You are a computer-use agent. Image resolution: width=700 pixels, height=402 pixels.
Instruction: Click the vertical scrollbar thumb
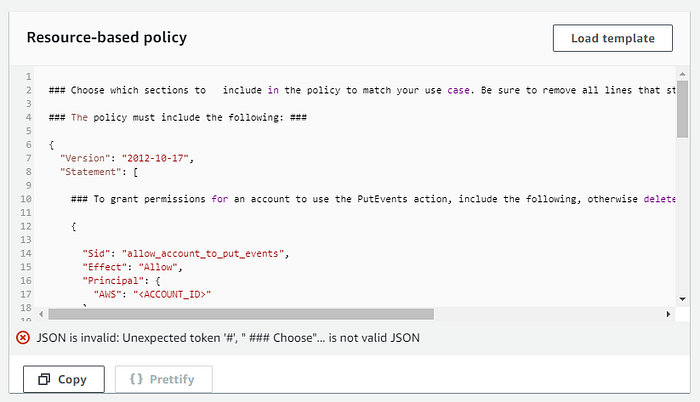click(682, 109)
